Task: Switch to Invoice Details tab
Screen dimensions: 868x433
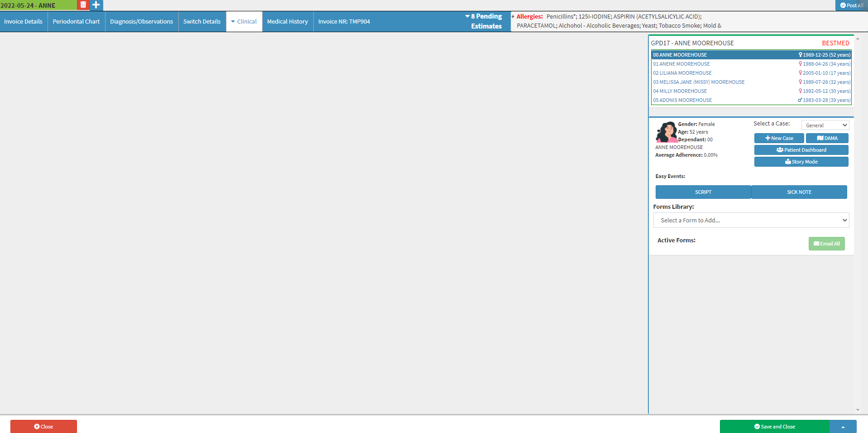Action: pos(23,21)
